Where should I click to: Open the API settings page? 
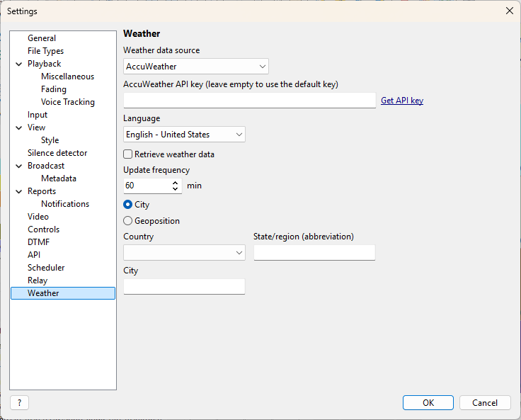point(34,255)
